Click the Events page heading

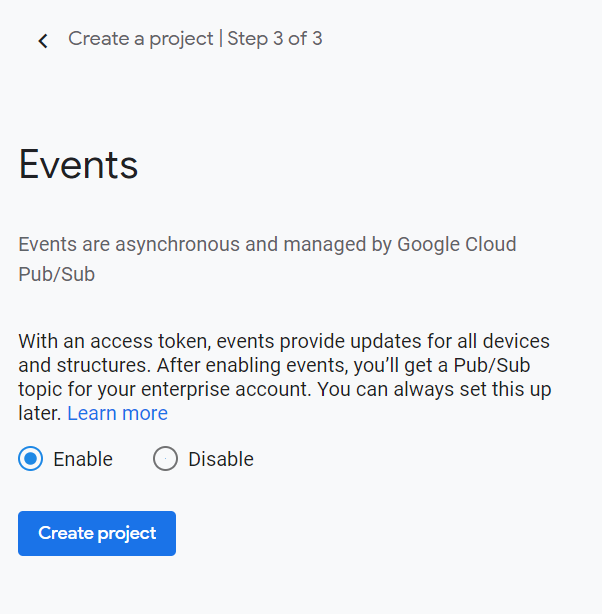78,165
